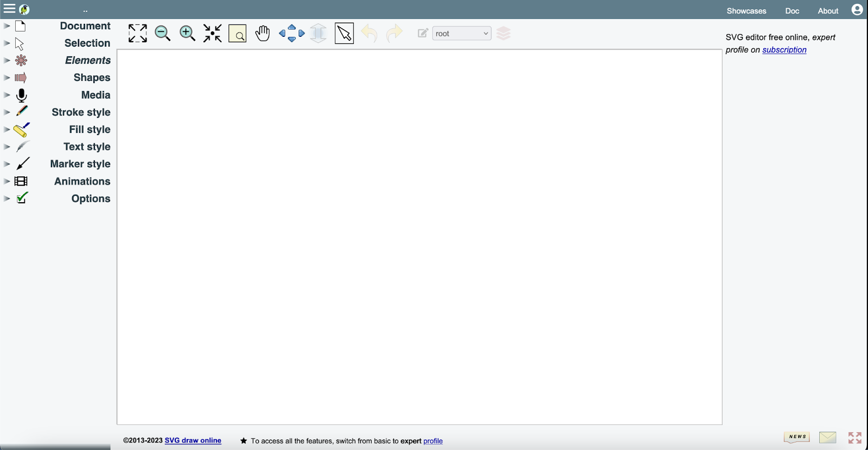Open the root layer dropdown

click(x=462, y=34)
